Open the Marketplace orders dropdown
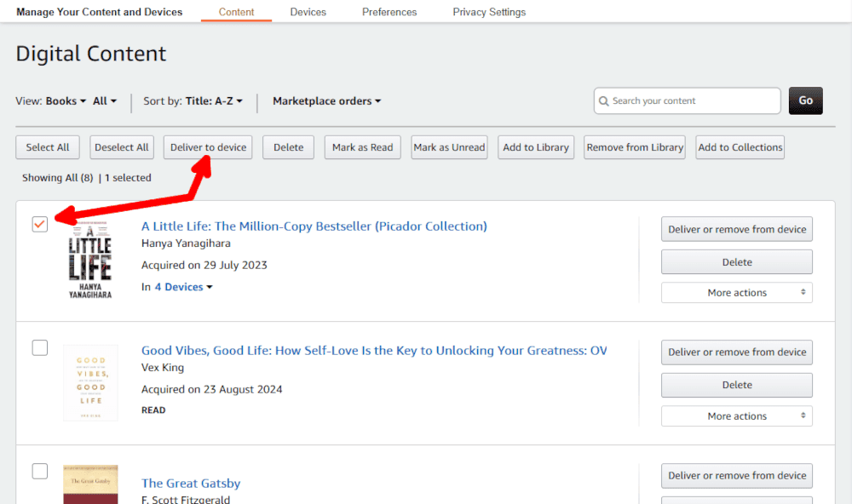This screenshot has height=504, width=852. point(326,101)
